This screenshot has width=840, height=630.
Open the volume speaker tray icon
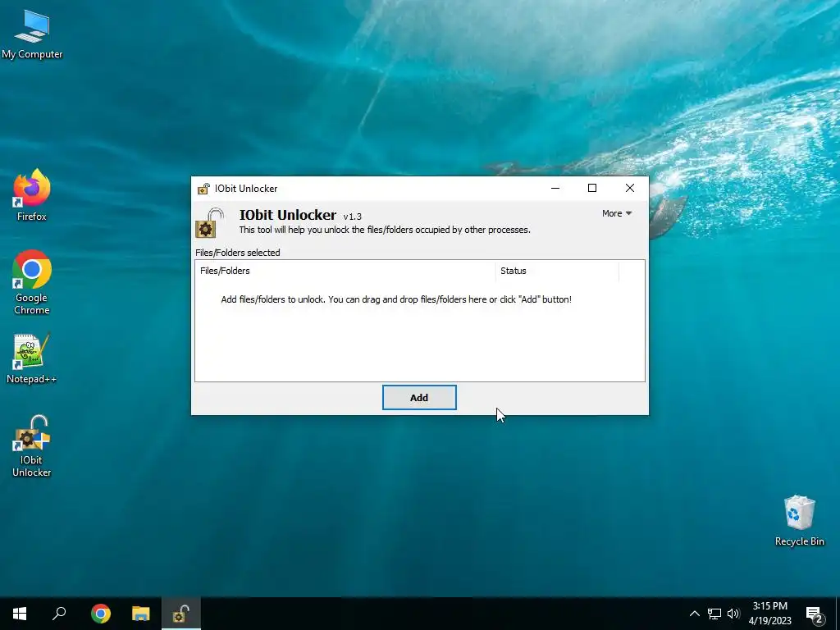(x=733, y=614)
